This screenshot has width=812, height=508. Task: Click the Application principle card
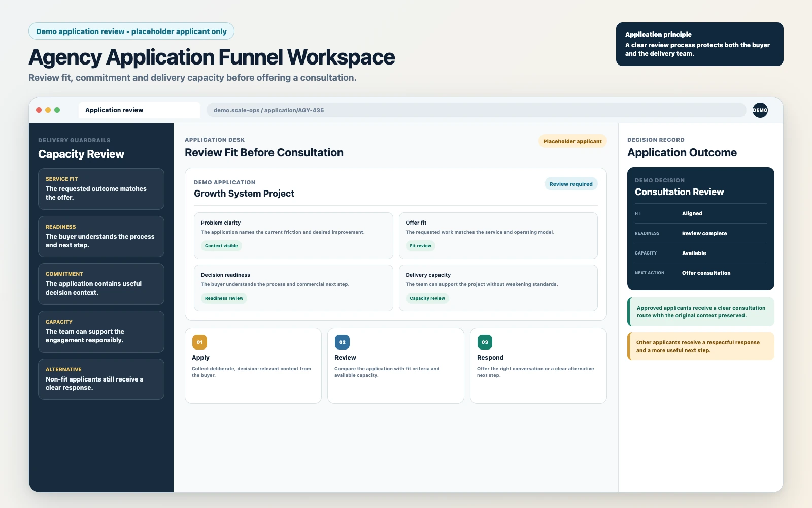click(x=699, y=44)
